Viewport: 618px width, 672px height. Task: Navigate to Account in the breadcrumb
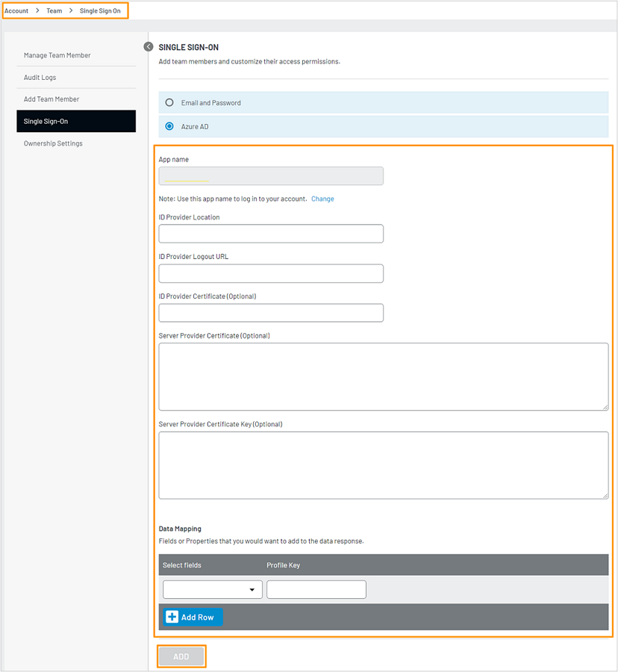(x=16, y=10)
